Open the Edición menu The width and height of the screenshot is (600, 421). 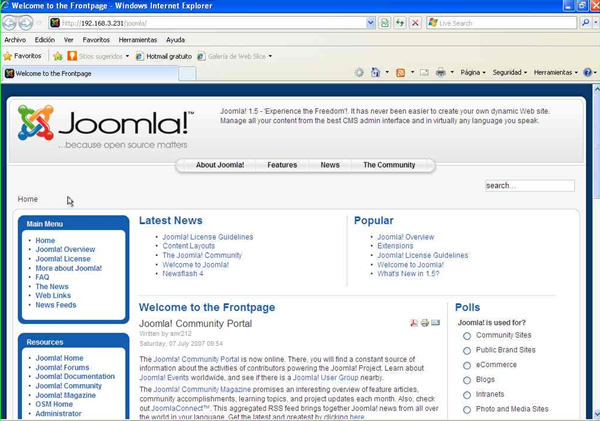pos(45,40)
